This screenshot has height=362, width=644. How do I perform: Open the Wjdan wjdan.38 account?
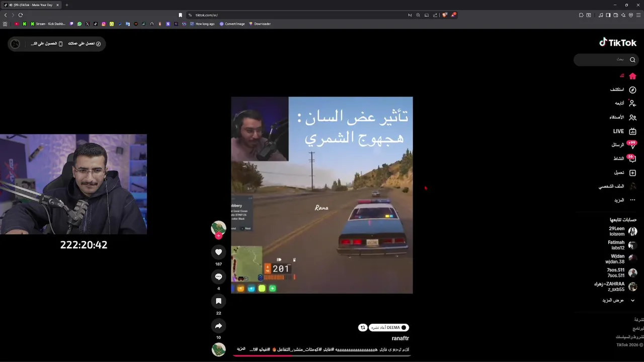click(x=621, y=259)
